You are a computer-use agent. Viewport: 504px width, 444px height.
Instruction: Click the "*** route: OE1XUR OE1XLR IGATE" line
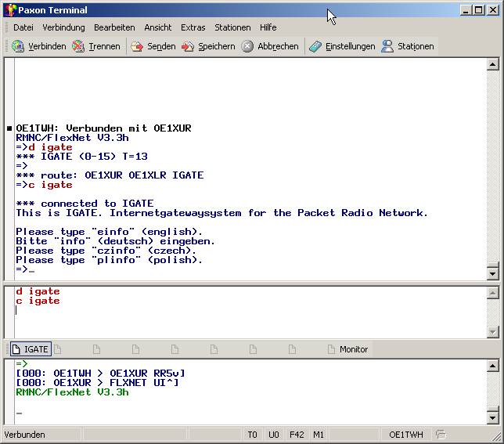[x=110, y=175]
